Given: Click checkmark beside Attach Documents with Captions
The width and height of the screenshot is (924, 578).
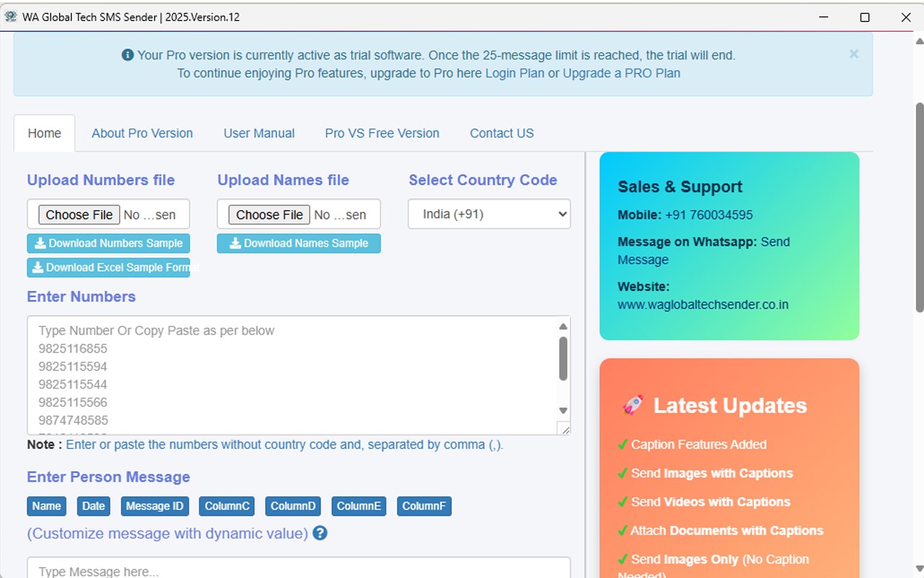Looking at the screenshot, I should (622, 530).
